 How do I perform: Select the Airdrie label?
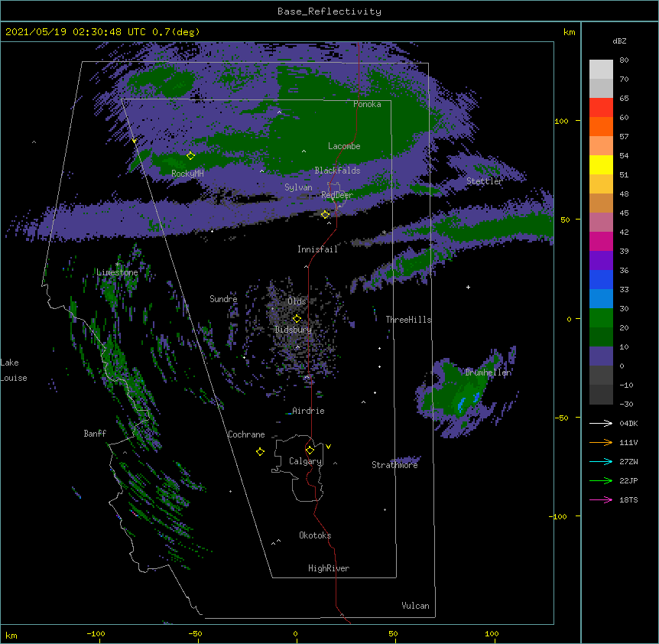308,411
